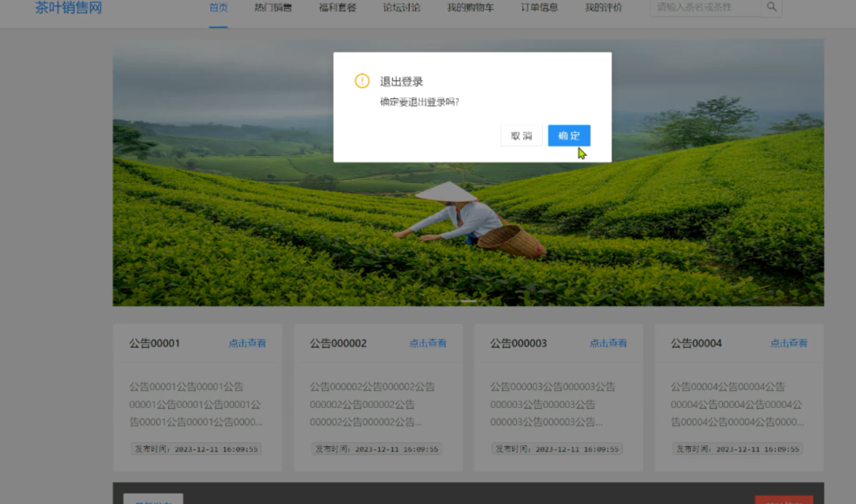This screenshot has height=504, width=856.
Task: Cancel logout by clicking 取消
Action: click(x=521, y=135)
